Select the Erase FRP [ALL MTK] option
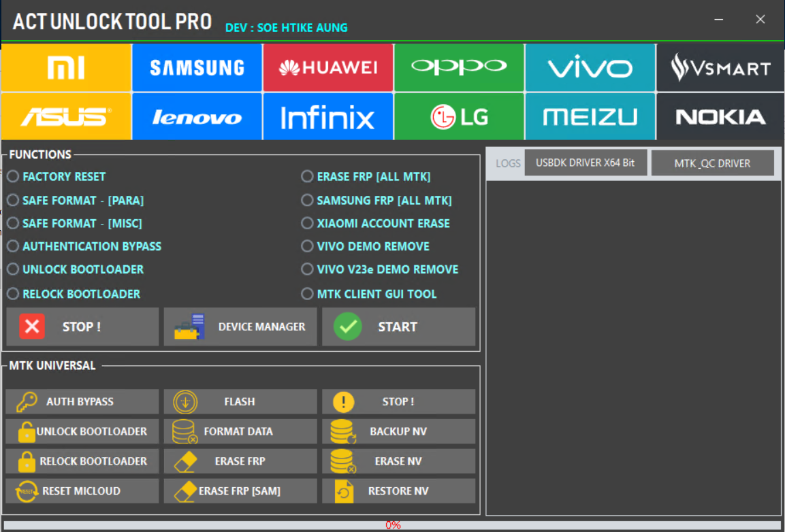The image size is (785, 532). click(307, 177)
